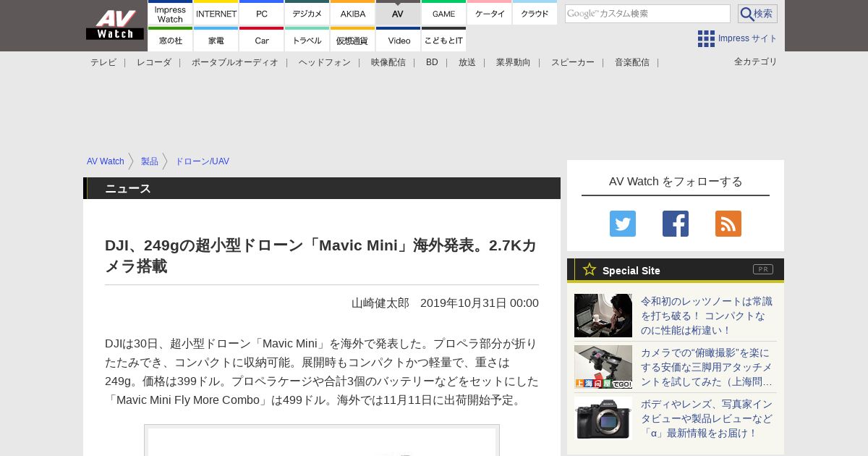The width and height of the screenshot is (868, 456).
Task: Open the PC Watch tab
Action: [x=262, y=13]
